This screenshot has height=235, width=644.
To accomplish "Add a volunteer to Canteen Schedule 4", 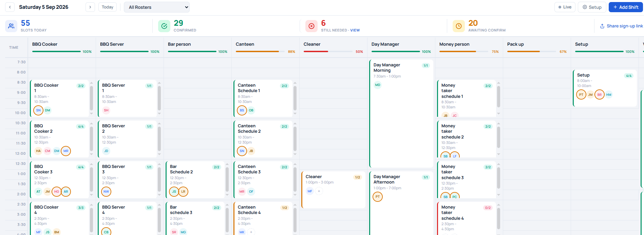I will tap(251, 232).
